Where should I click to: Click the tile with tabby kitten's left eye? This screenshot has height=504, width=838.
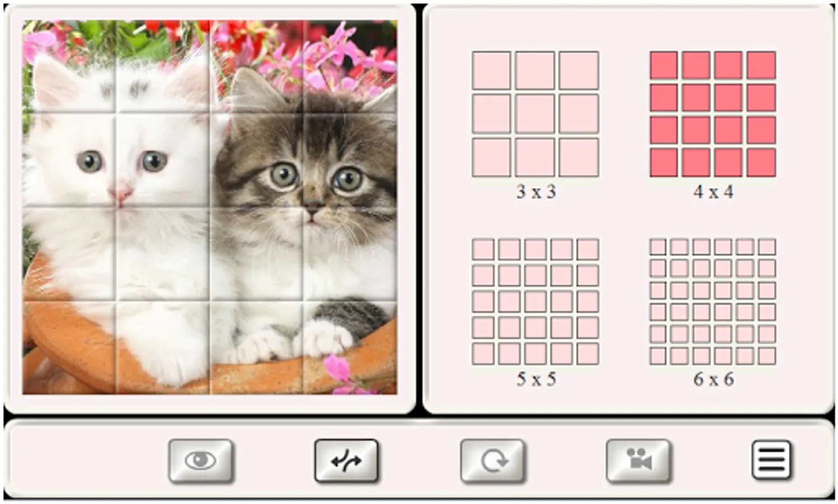[257, 160]
